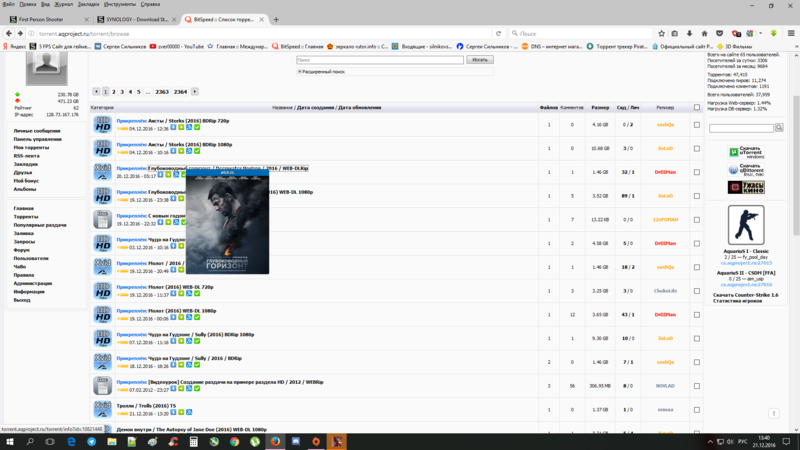Viewport: 800px width, 450px height.
Task: Open Start menu on Windows taskbar
Action: tap(8, 441)
